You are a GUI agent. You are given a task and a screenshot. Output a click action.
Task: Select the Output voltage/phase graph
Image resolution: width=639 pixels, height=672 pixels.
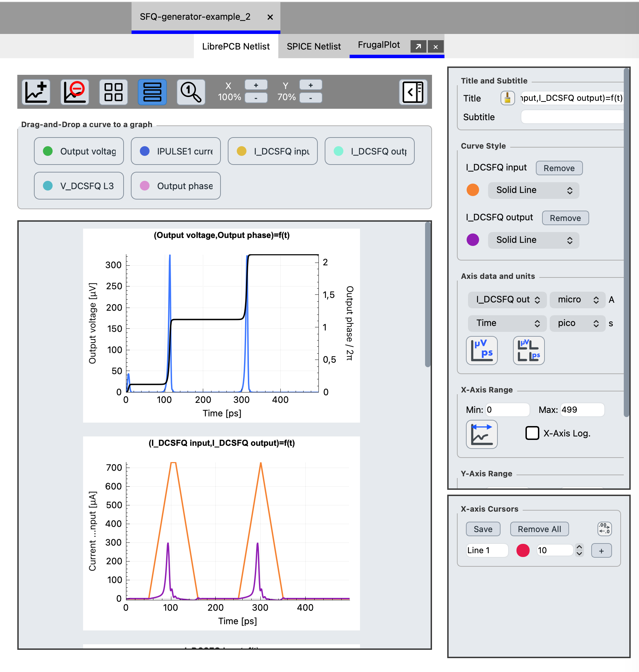point(222,326)
